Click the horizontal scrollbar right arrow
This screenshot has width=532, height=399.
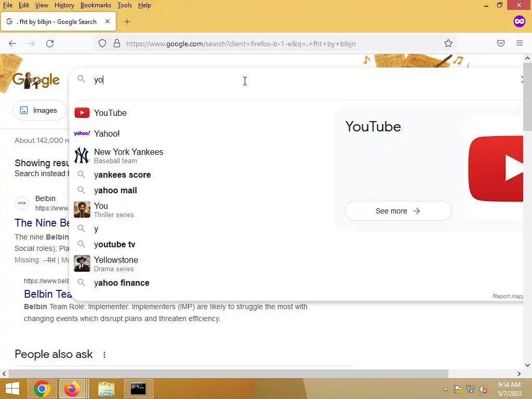pos(519,374)
